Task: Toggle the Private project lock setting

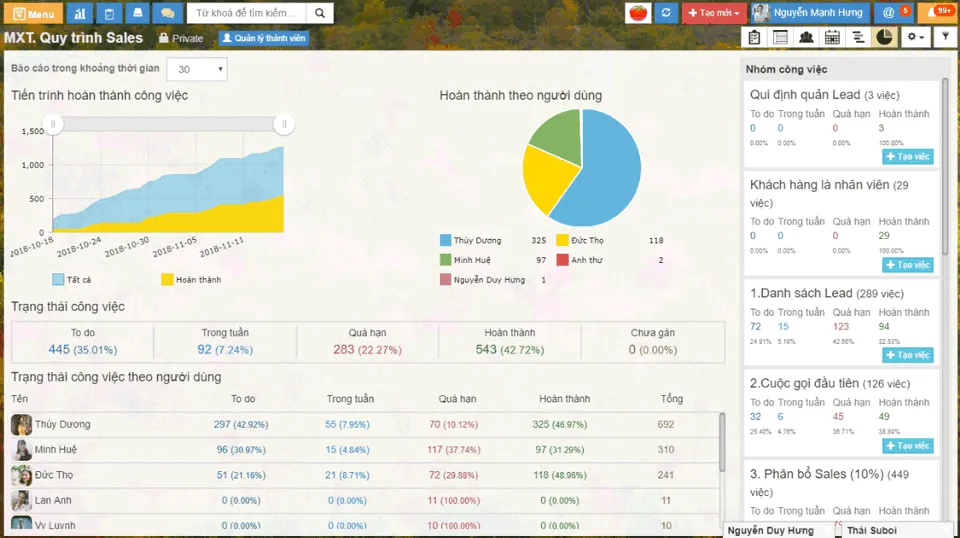Action: click(x=181, y=38)
